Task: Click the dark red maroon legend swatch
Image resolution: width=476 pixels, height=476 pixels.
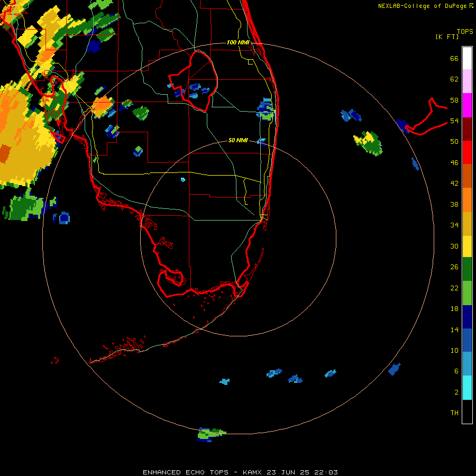Action: point(467,129)
